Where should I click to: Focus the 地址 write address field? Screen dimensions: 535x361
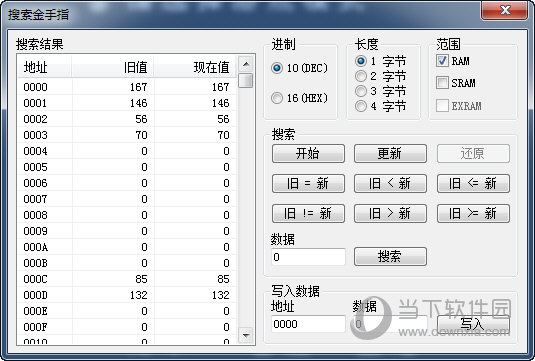pyautogui.click(x=308, y=324)
